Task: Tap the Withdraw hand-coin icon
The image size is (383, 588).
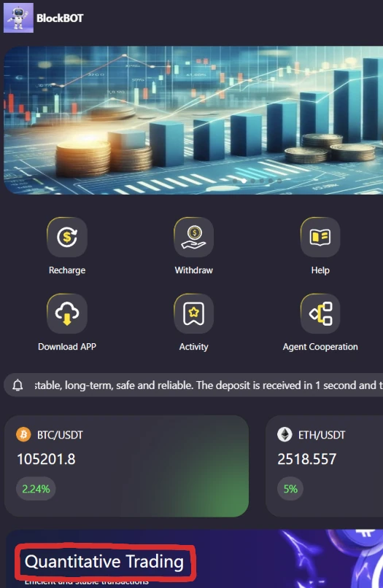Action: [x=194, y=237]
